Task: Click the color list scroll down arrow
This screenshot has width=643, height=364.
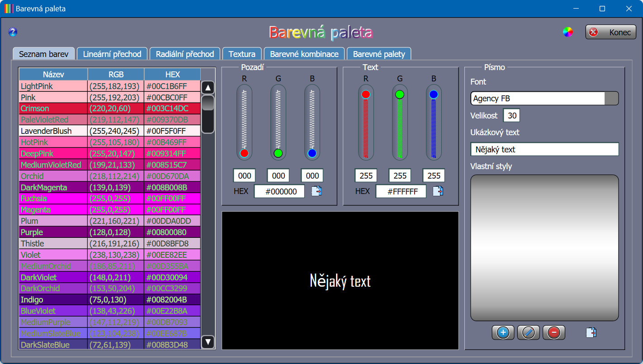Action: (x=208, y=342)
